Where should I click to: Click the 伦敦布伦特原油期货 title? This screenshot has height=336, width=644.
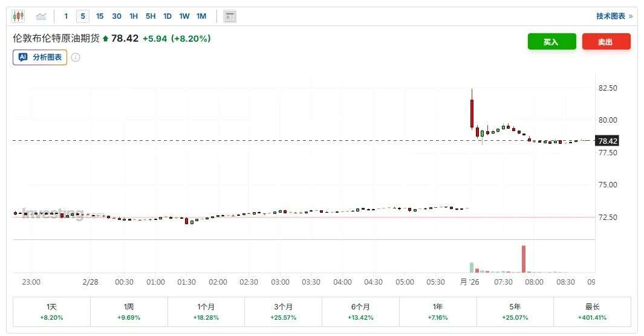tap(56, 39)
